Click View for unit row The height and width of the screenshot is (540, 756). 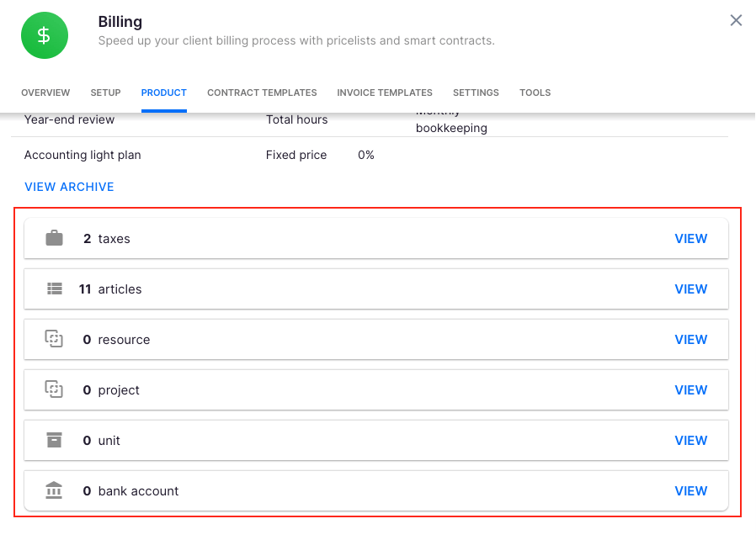tap(691, 440)
